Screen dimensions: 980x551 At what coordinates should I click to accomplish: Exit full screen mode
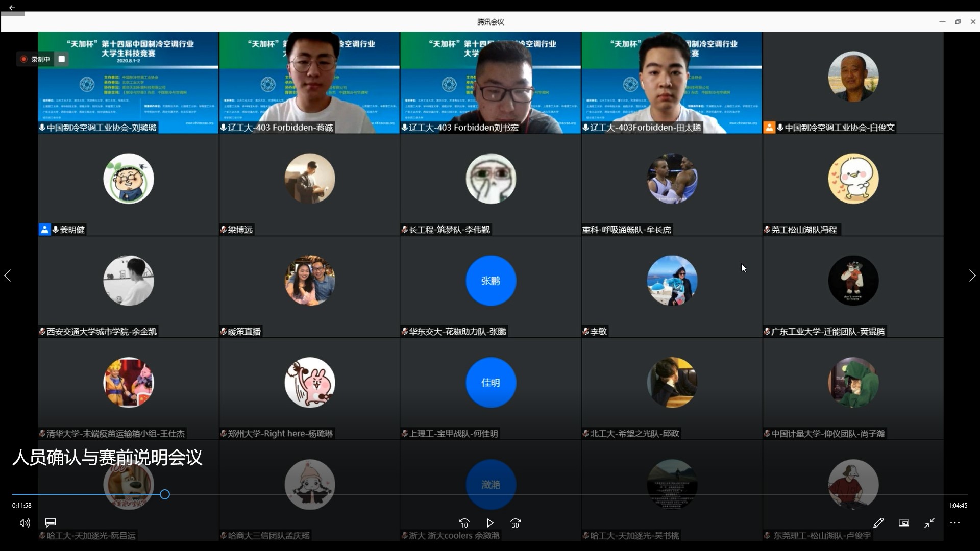point(929,523)
